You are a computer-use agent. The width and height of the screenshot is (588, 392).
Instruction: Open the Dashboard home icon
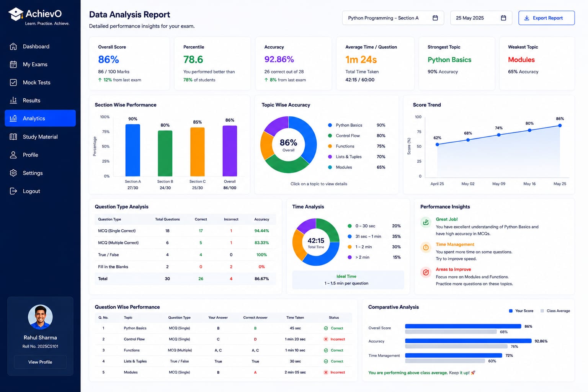tap(13, 46)
